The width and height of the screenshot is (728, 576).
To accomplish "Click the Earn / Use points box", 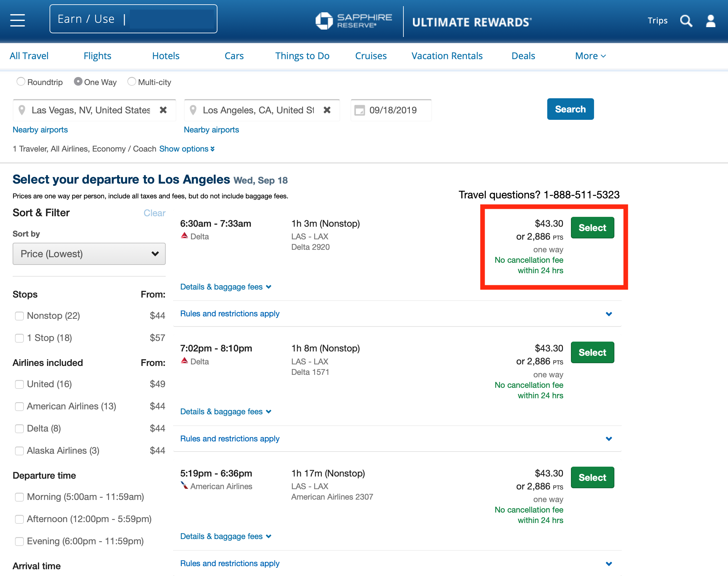I will [133, 19].
